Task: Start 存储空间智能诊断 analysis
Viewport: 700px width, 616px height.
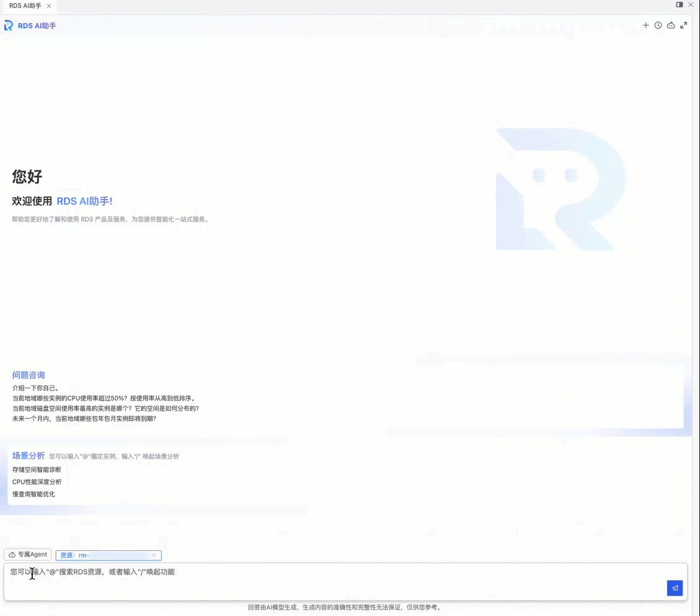Action: [37, 470]
